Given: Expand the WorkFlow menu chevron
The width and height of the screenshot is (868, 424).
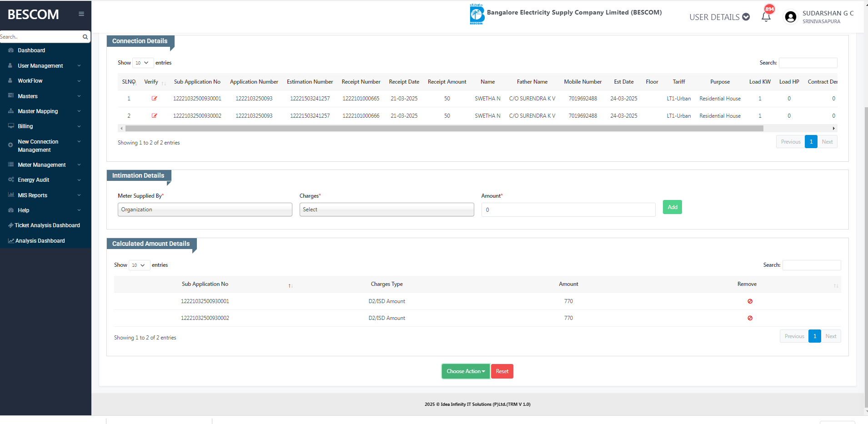Looking at the screenshot, I should [79, 81].
